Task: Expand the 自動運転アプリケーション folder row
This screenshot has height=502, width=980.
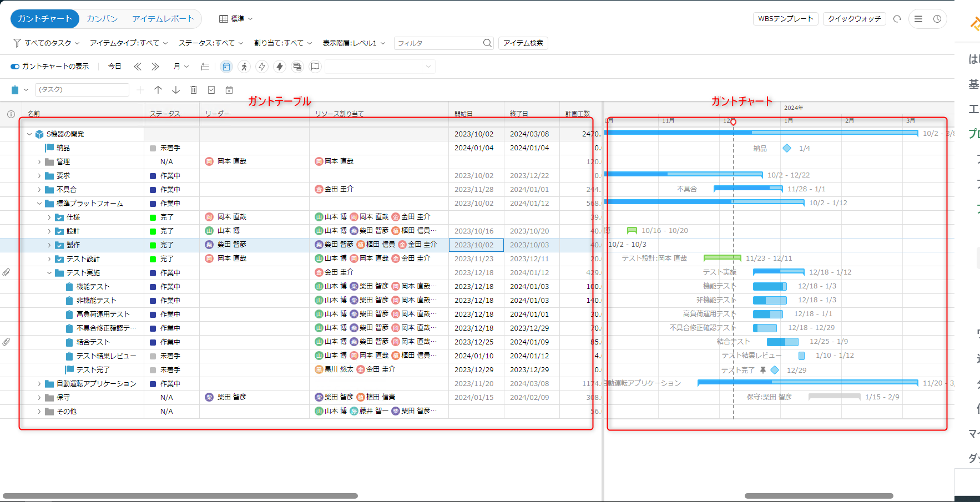Action: click(x=39, y=384)
